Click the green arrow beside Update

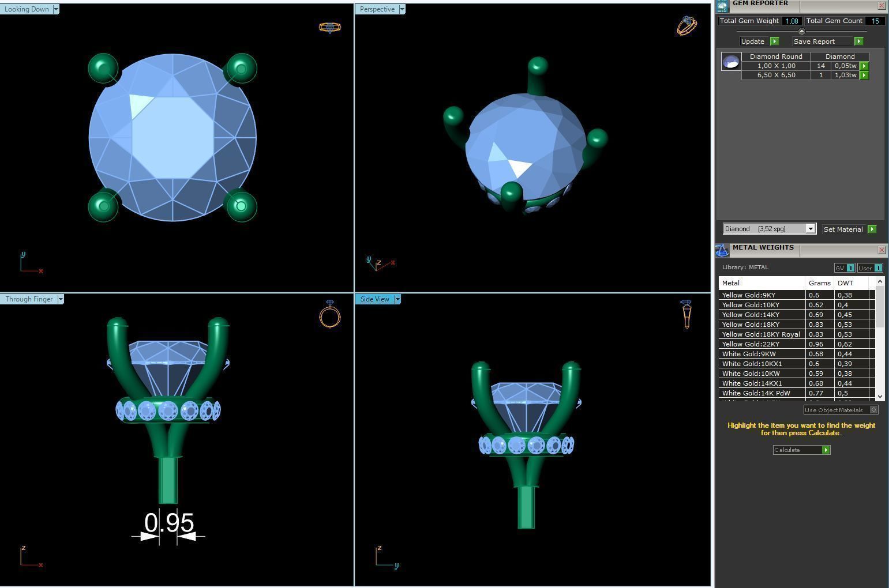(775, 41)
